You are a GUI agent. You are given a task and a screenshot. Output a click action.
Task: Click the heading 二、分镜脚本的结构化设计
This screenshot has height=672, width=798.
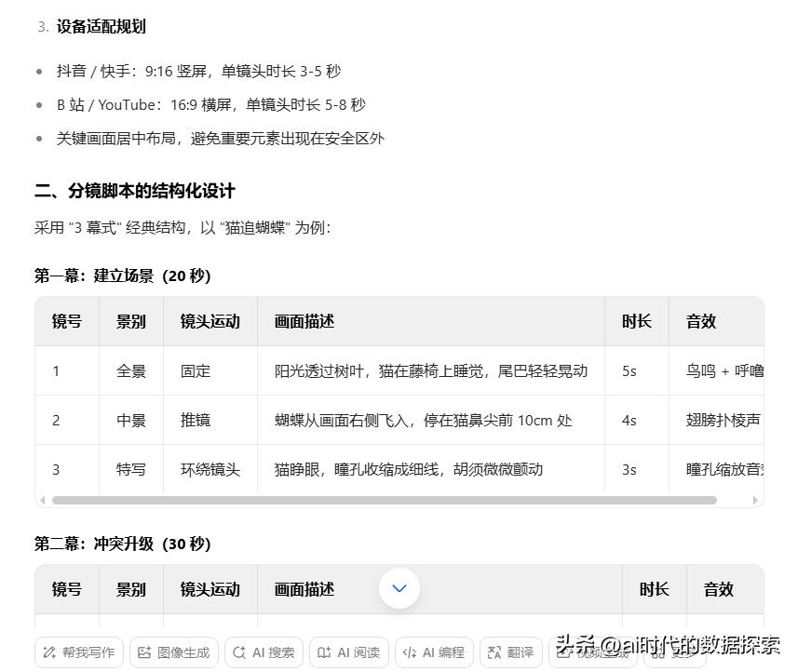135,191
